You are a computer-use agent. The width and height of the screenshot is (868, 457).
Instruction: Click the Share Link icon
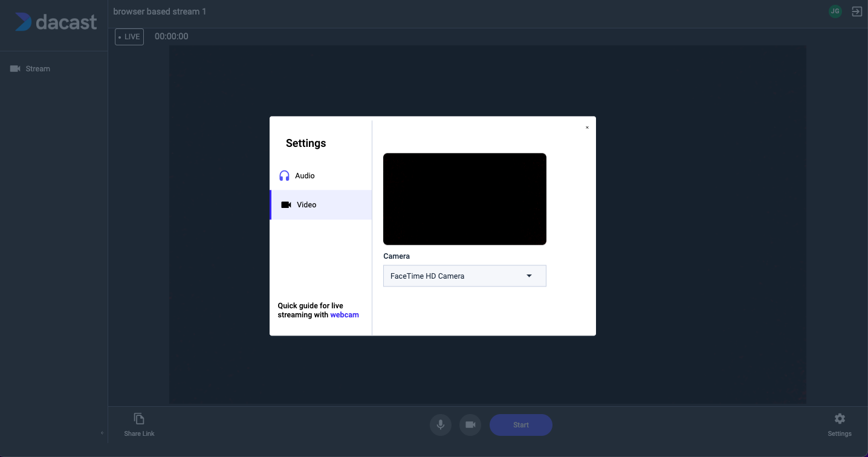[x=138, y=418]
